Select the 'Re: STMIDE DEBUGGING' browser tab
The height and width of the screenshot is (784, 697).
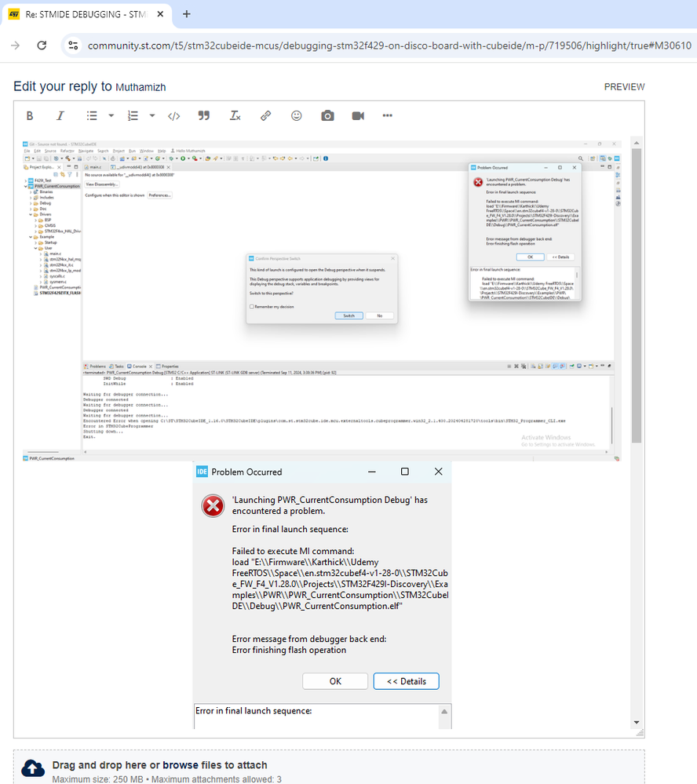[x=86, y=14]
